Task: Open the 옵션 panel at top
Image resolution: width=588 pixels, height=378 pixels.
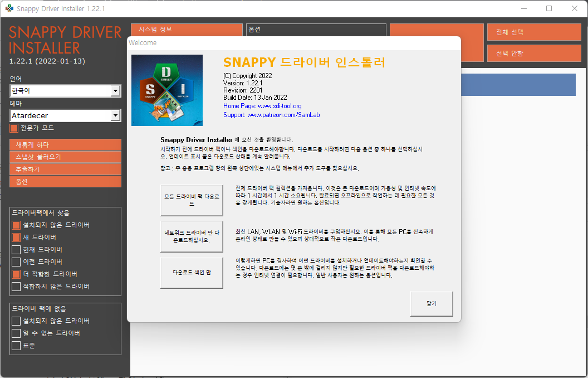Action: coord(316,30)
